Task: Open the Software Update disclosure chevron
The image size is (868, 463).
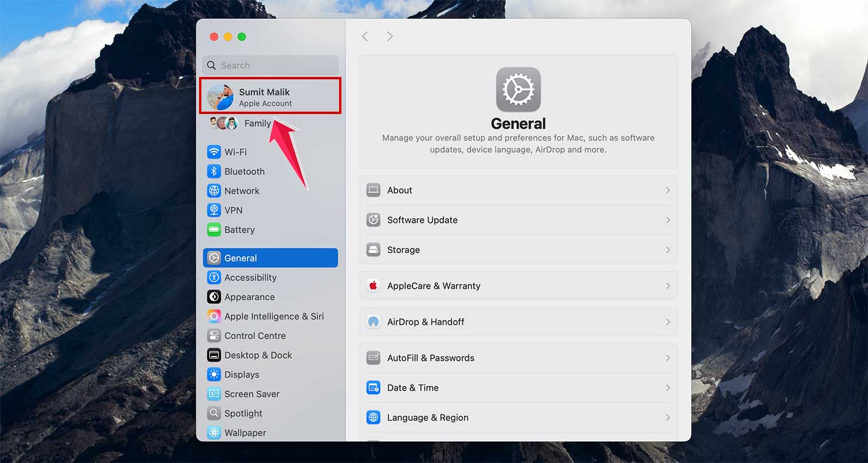Action: pos(668,220)
